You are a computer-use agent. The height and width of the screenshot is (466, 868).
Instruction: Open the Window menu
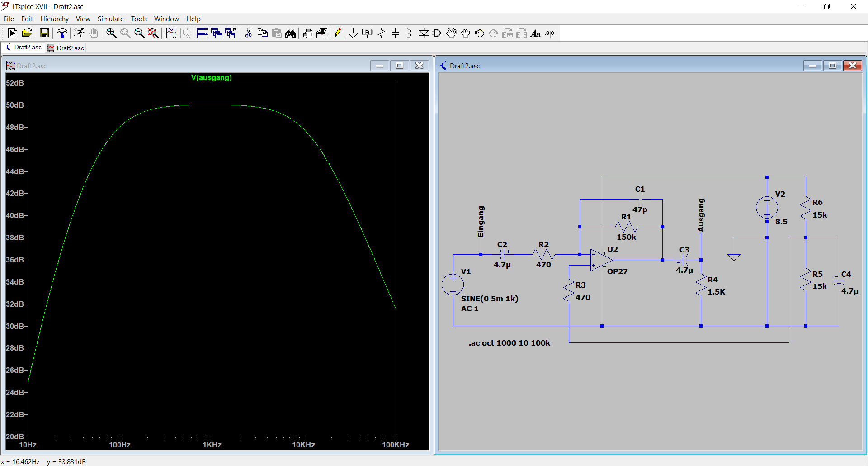pyautogui.click(x=166, y=19)
